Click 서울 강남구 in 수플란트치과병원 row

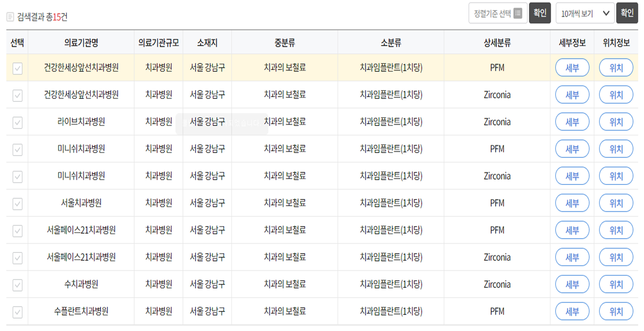coord(207,311)
